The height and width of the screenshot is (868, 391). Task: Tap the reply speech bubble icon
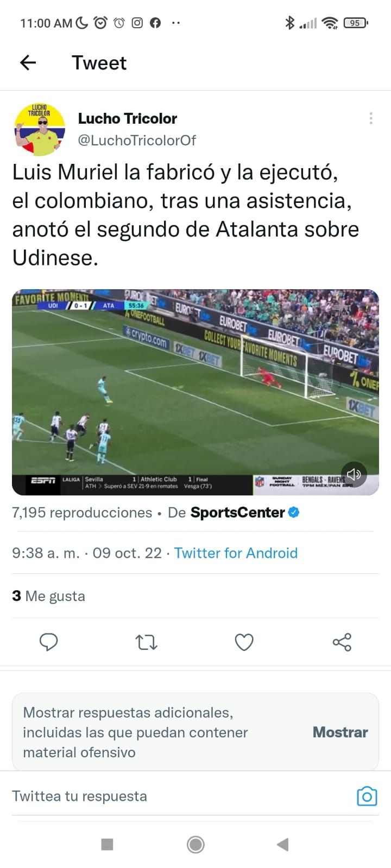click(x=49, y=642)
